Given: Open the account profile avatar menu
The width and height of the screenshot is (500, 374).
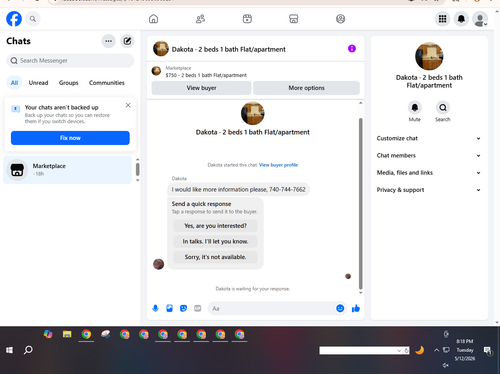Looking at the screenshot, I should [x=480, y=19].
